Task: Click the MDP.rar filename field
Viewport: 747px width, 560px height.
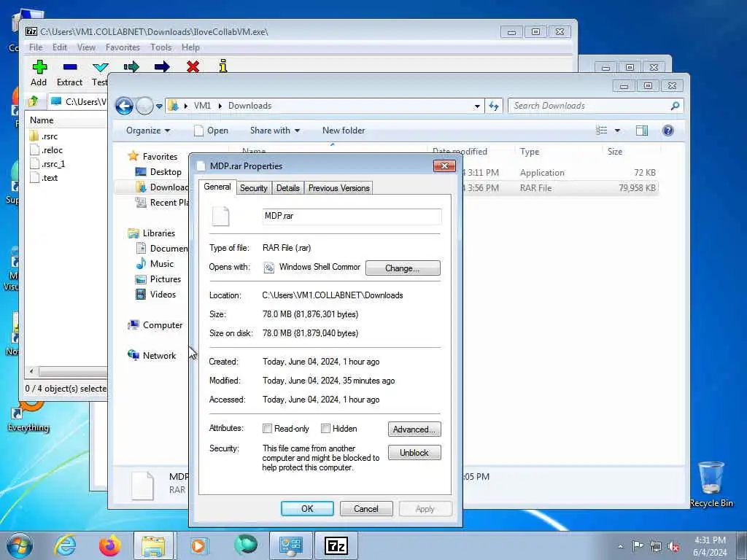Action: click(x=352, y=216)
